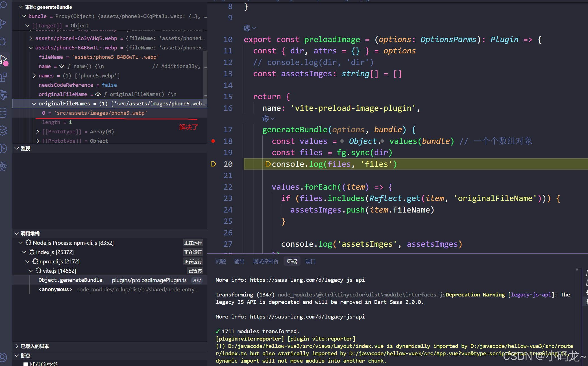
Task: Toggle the breakpoint on line 18
Action: (213, 141)
